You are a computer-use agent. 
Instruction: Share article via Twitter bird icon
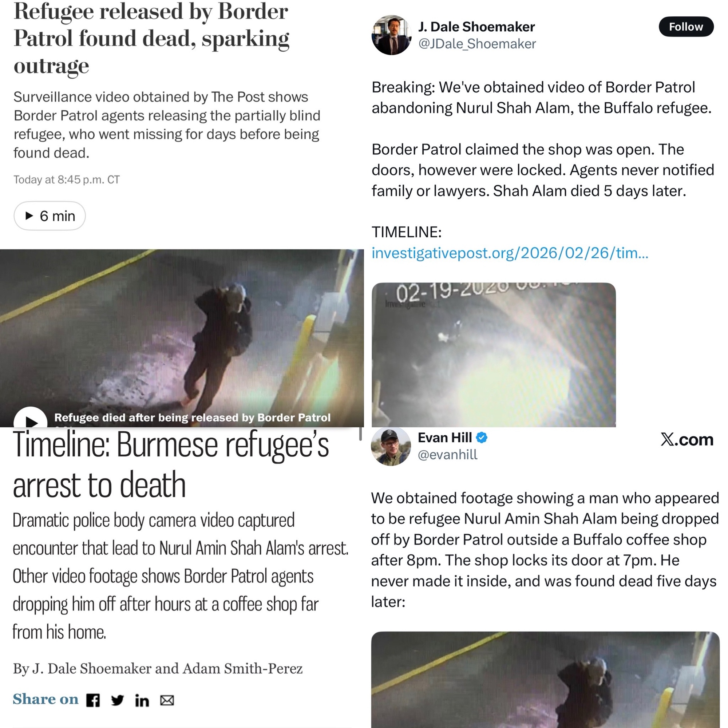pyautogui.click(x=117, y=700)
